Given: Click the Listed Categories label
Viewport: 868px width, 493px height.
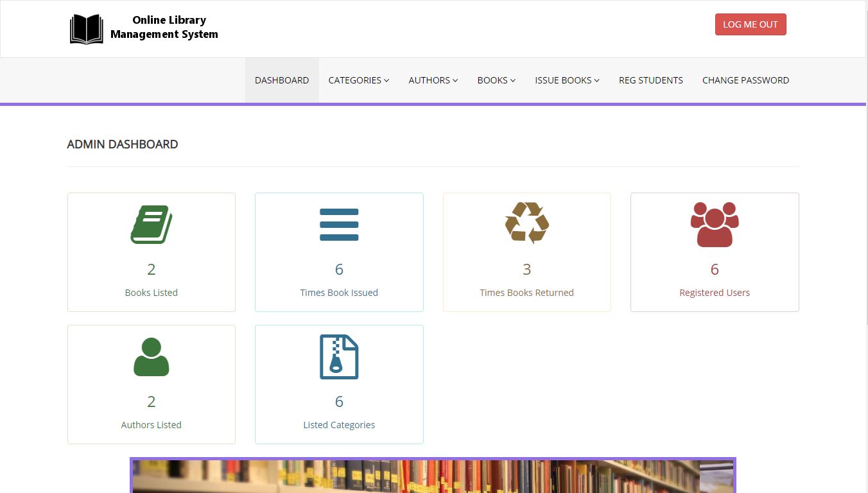Looking at the screenshot, I should (339, 425).
